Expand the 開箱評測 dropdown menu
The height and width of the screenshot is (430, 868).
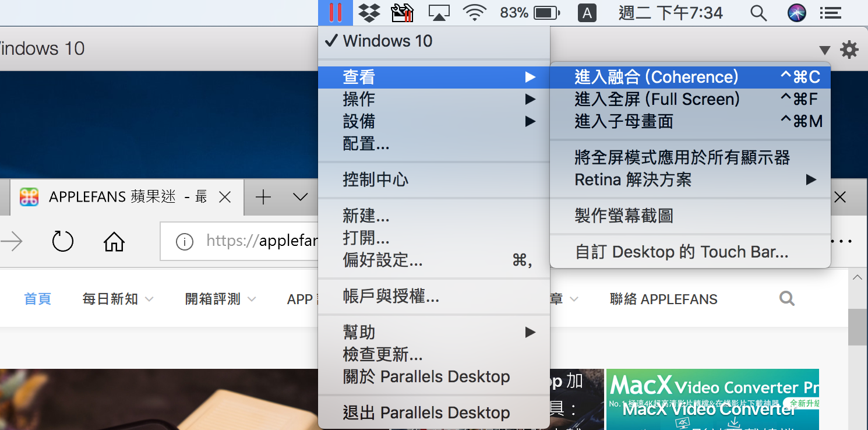[x=220, y=299]
